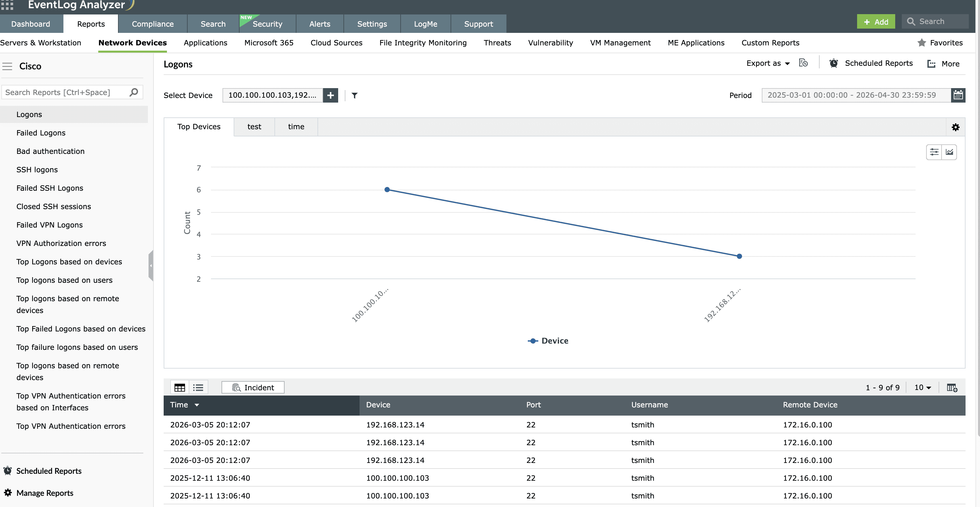Select the time chart tab

[296, 127]
